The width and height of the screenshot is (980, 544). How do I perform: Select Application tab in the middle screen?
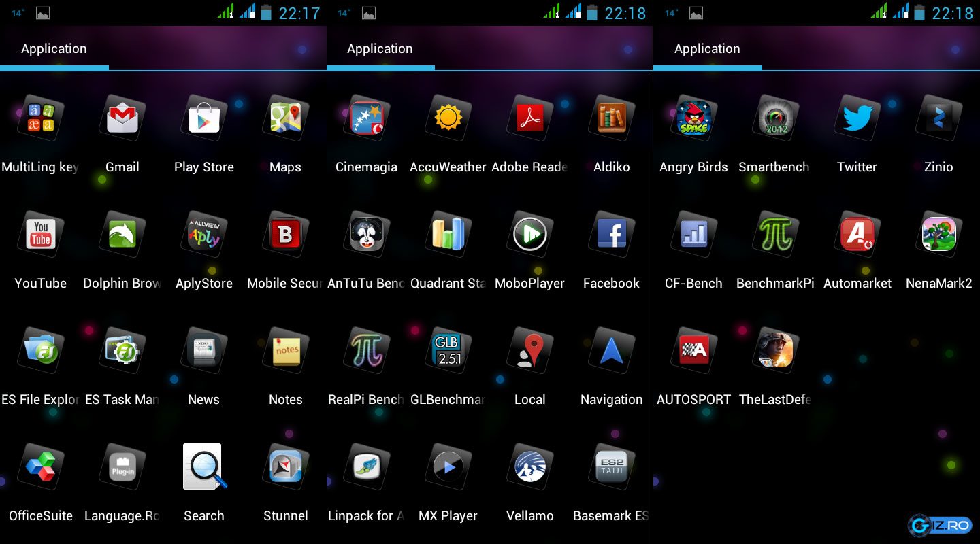click(x=380, y=49)
